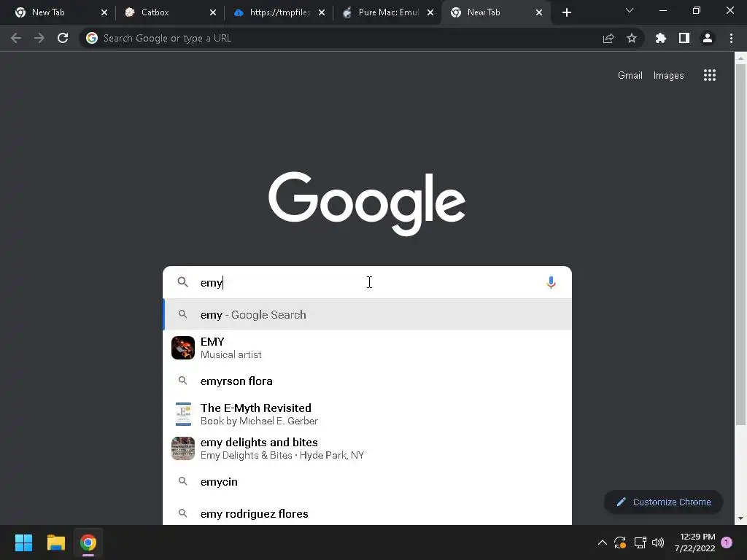Open the volume speaker tray icon

[658, 542]
